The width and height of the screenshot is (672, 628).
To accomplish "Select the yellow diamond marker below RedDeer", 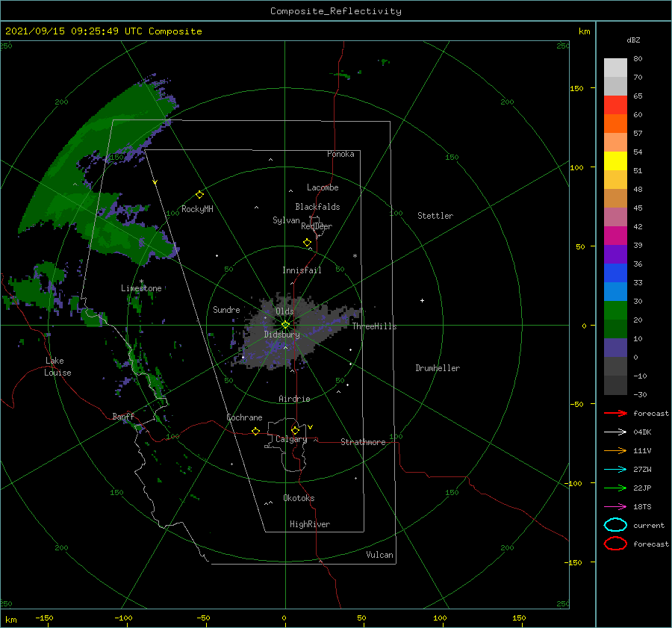I will (308, 243).
